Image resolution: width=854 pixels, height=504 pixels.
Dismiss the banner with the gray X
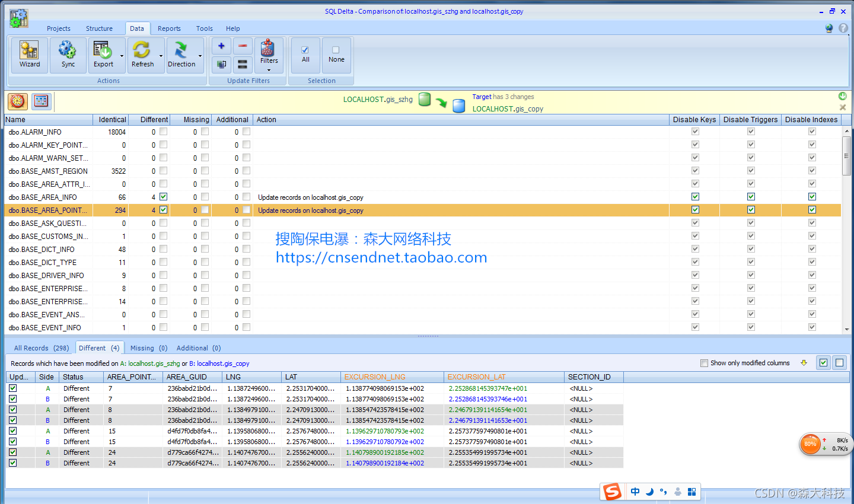tap(843, 107)
